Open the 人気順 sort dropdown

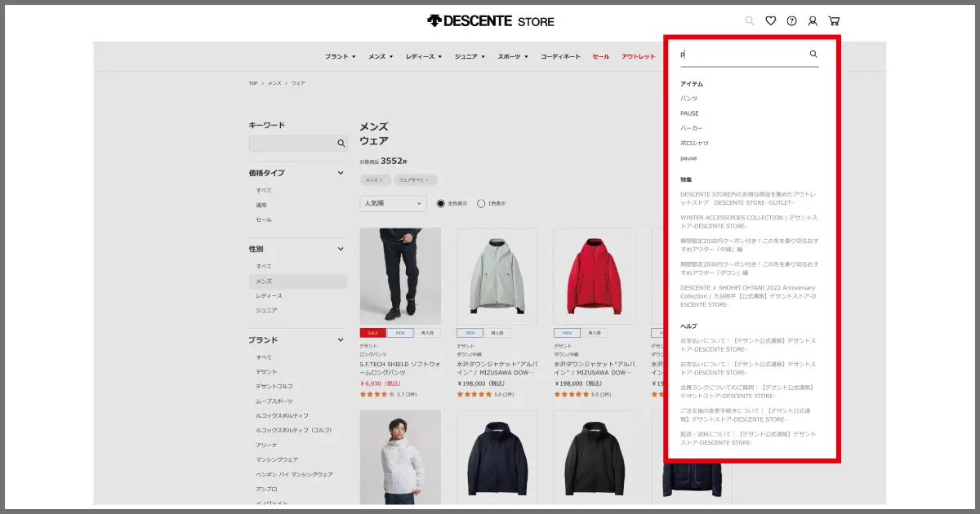click(393, 203)
